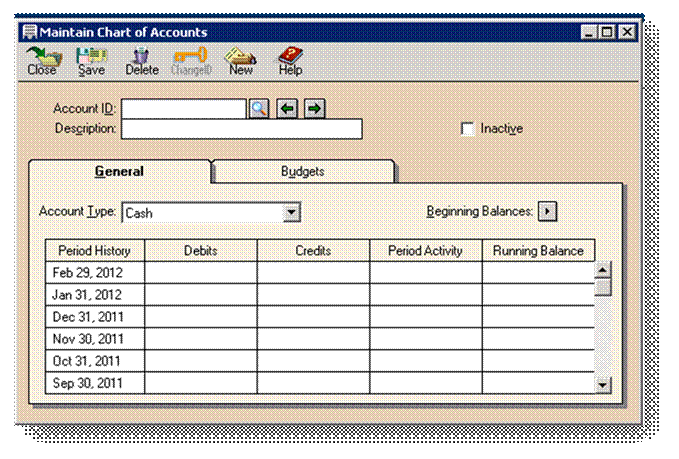The height and width of the screenshot is (459, 679).
Task: Select the Feb 29, 2012 row
Action: [x=320, y=273]
